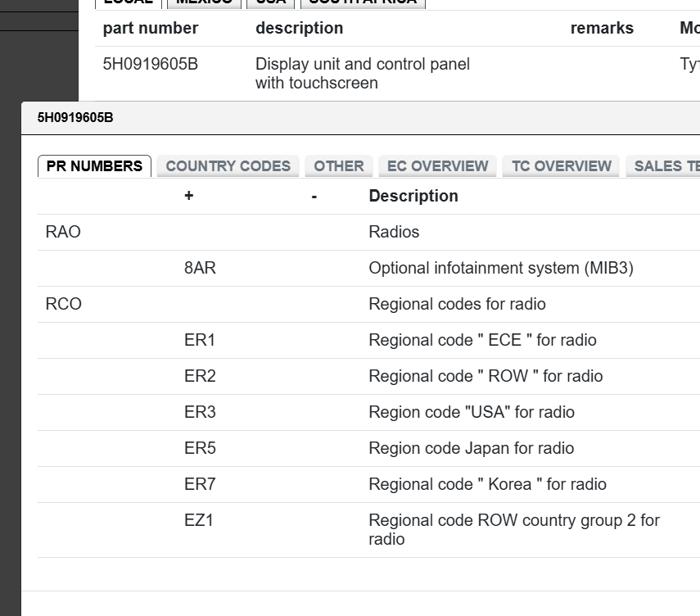Open the COUNTRY CODES tab

[x=228, y=166]
